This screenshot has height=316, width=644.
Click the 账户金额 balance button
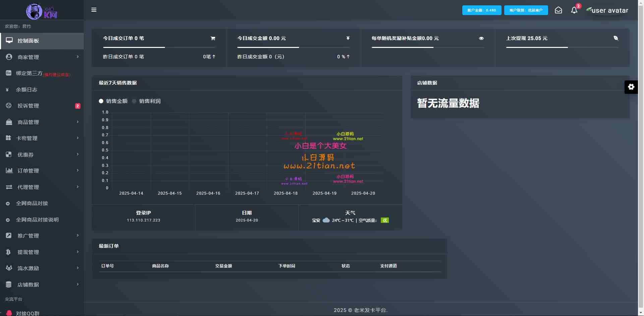pyautogui.click(x=482, y=10)
